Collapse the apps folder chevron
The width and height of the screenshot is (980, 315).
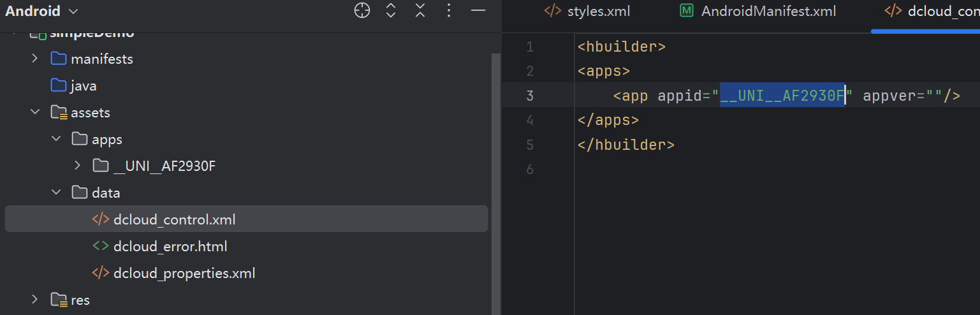click(56, 139)
